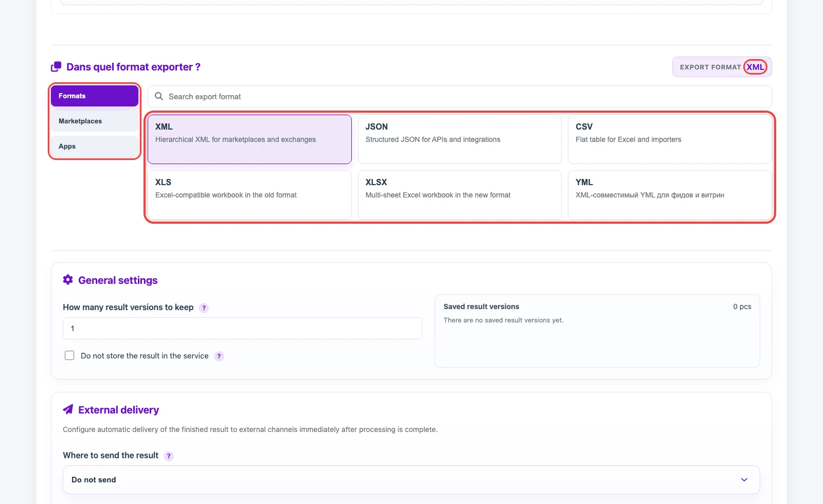
Task: Select the XLSX format card
Action: pyautogui.click(x=459, y=195)
